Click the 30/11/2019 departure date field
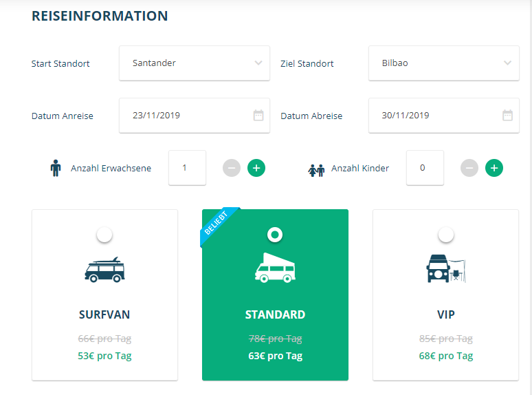 click(x=444, y=116)
